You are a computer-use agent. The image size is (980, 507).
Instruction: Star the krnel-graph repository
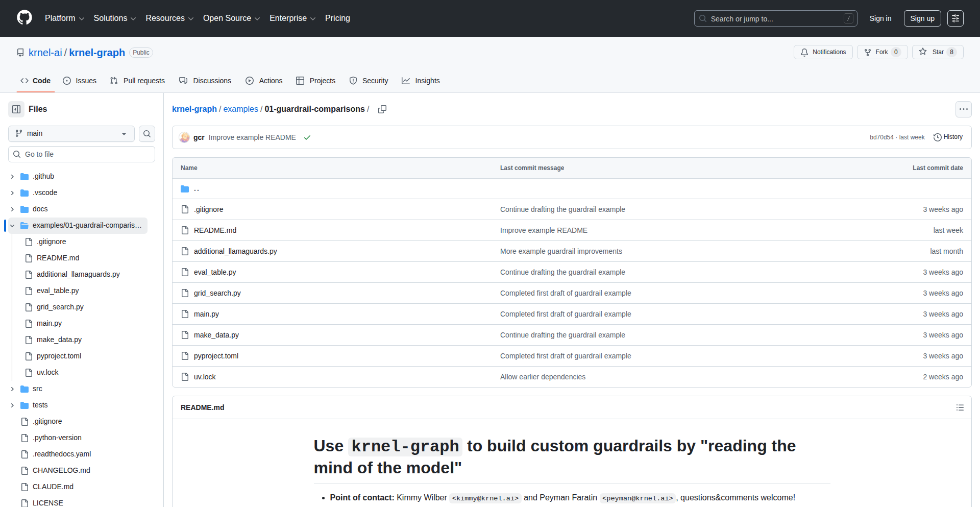(x=933, y=52)
